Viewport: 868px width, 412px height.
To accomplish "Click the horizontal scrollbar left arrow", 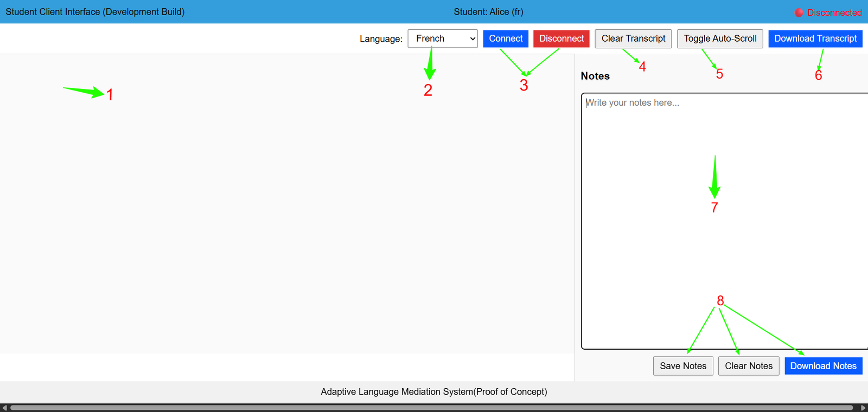I will [x=4, y=408].
